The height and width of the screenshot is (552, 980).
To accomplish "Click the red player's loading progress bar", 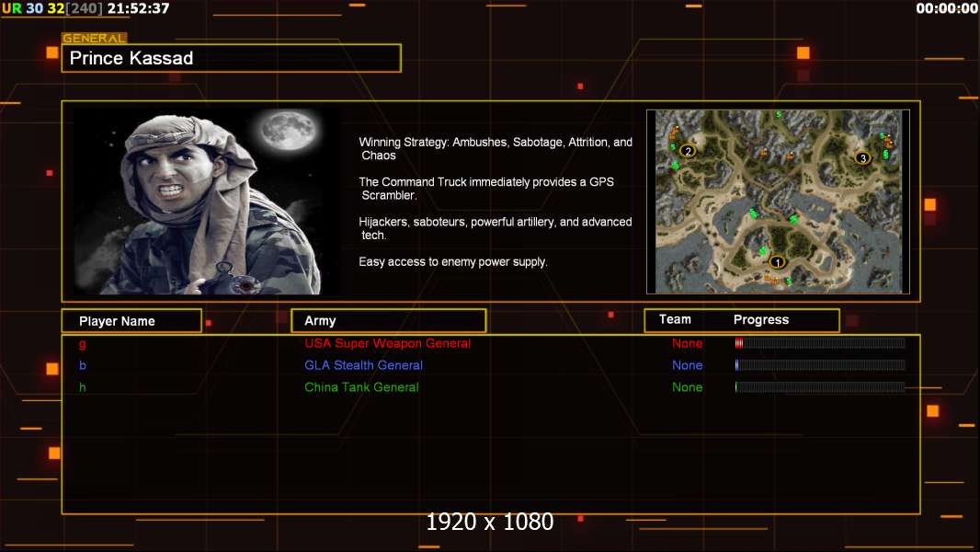I will click(820, 342).
